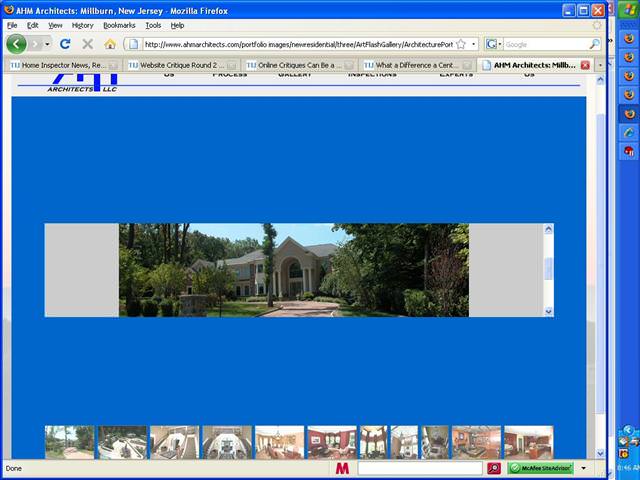Click the large mansion exterior photo
This screenshot has width=640, height=480.
coord(293,270)
